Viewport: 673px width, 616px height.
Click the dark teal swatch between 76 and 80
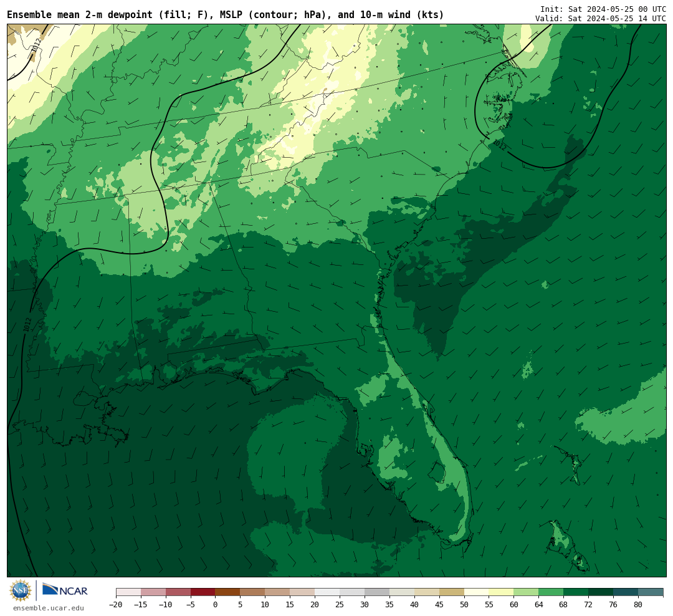point(626,592)
